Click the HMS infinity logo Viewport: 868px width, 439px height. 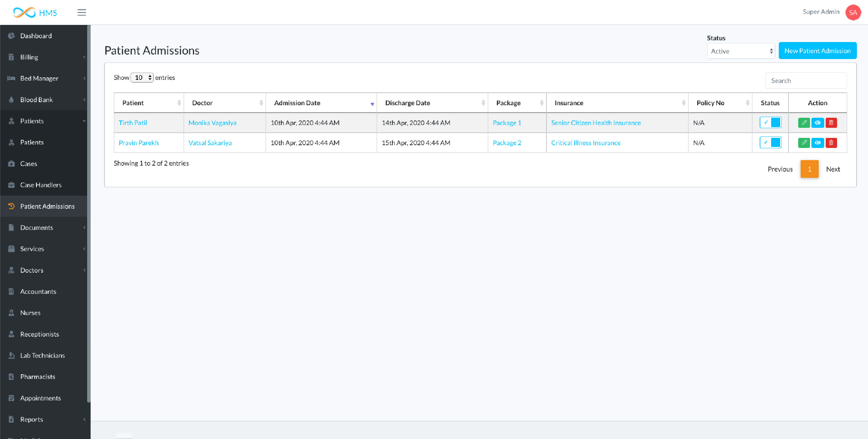24,13
